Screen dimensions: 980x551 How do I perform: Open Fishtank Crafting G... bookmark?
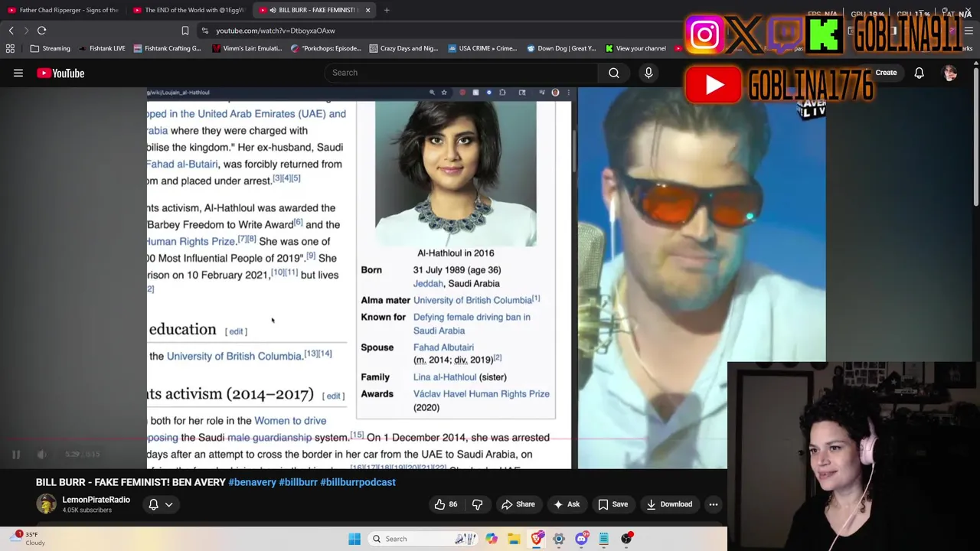click(x=167, y=48)
